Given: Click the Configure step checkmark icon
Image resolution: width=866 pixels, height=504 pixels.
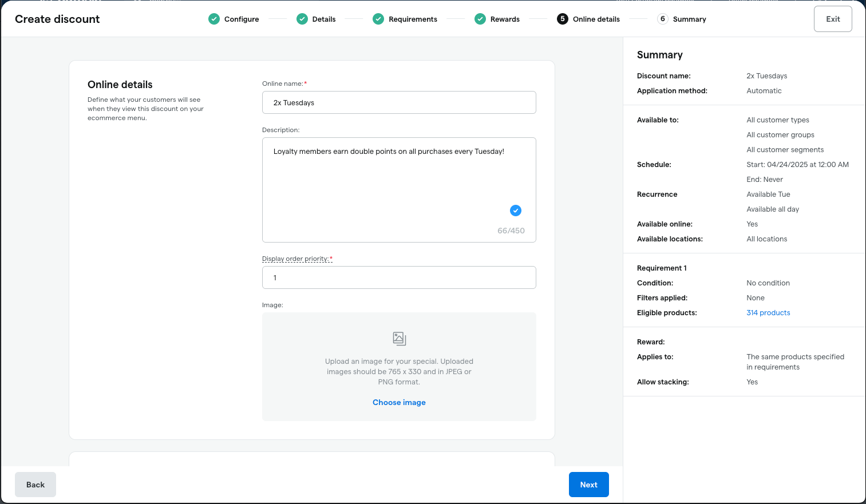Looking at the screenshot, I should click(x=214, y=19).
